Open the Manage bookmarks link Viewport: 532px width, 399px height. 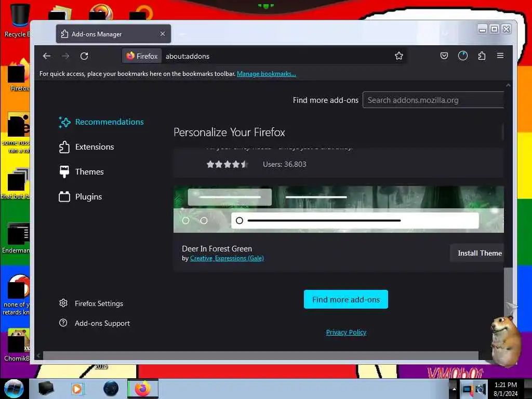pyautogui.click(x=267, y=74)
